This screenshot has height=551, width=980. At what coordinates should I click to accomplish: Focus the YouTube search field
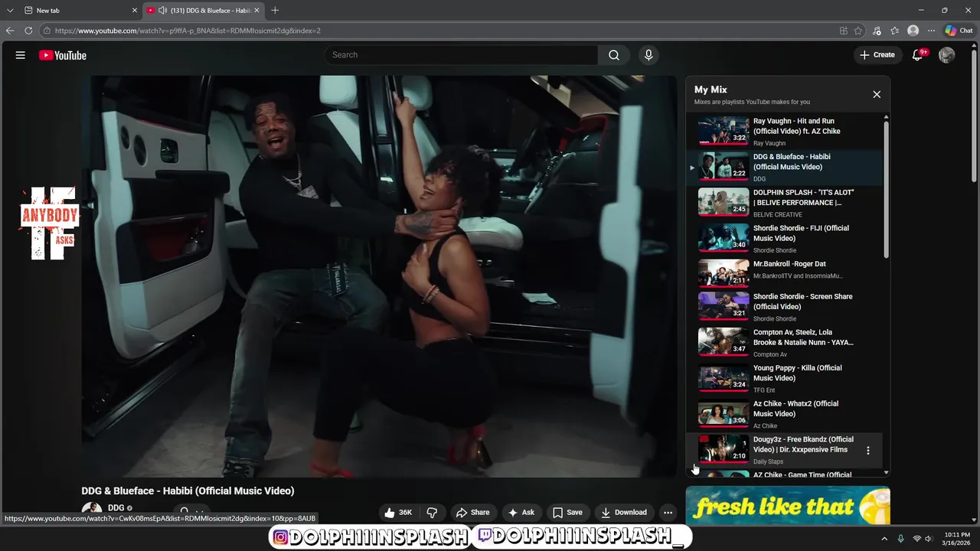[462, 55]
